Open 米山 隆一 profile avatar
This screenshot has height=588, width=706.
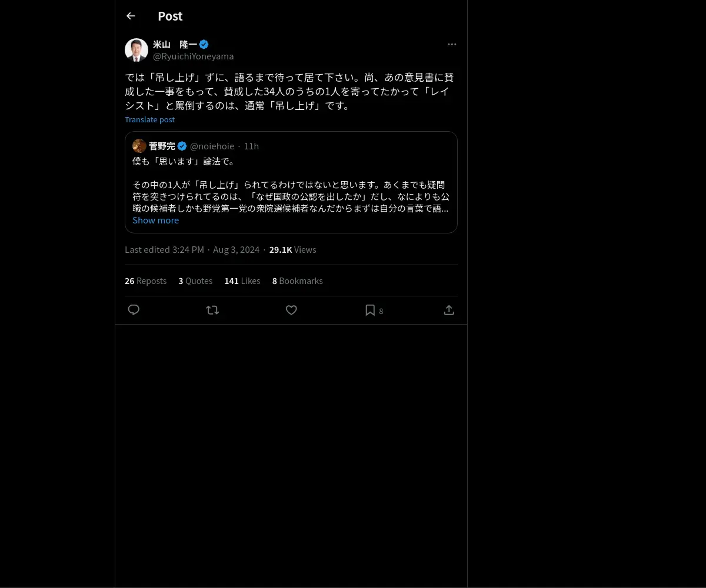coord(136,50)
